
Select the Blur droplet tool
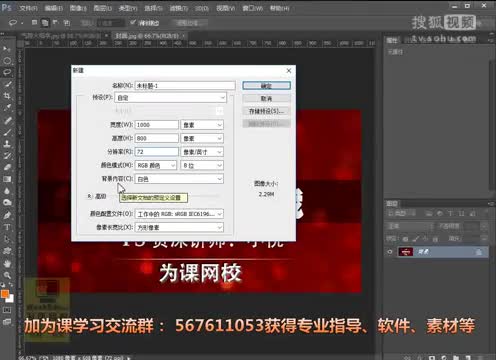pyautogui.click(x=7, y=191)
